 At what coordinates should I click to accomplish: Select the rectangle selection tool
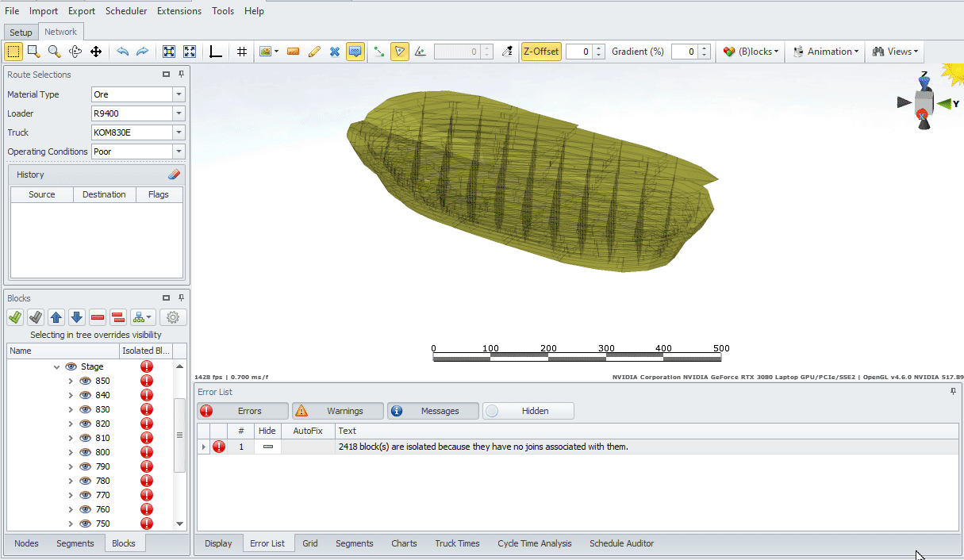tap(13, 52)
